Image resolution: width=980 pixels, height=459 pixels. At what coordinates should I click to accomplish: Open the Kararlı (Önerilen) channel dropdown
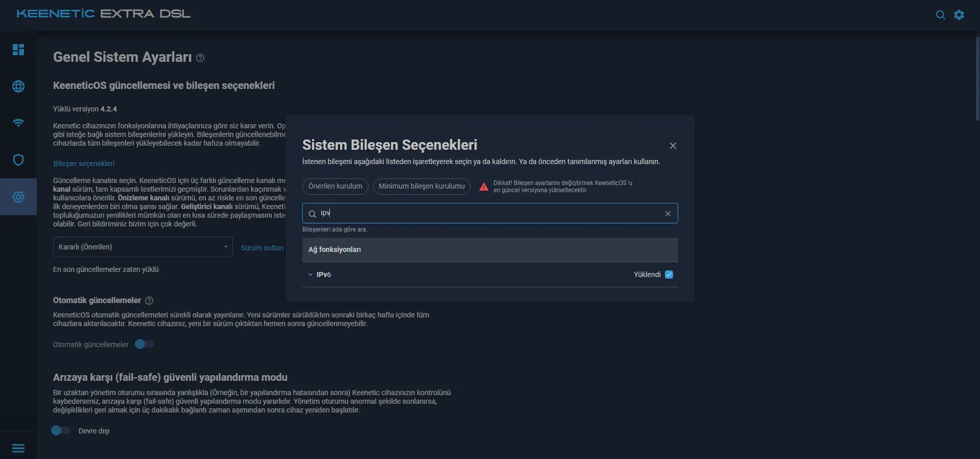click(x=143, y=247)
